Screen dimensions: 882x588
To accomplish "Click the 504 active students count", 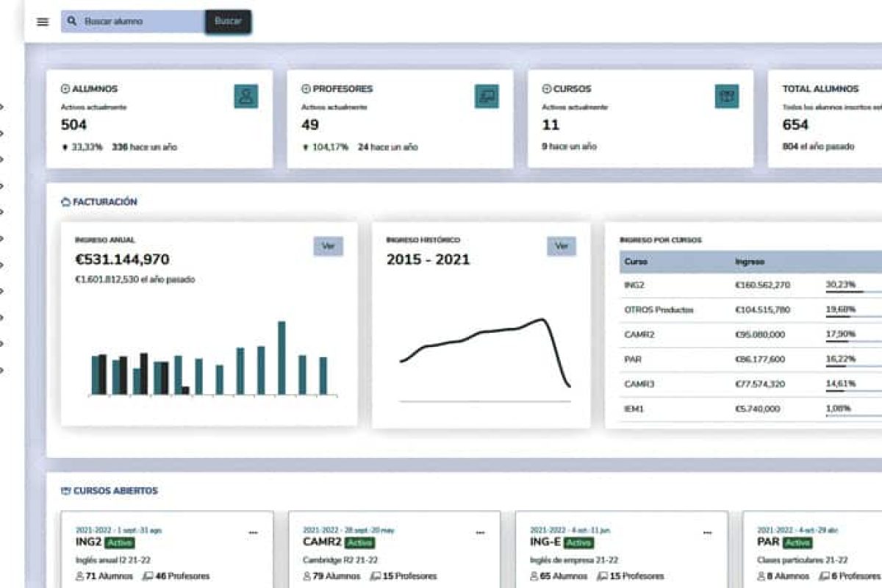I will [x=73, y=125].
